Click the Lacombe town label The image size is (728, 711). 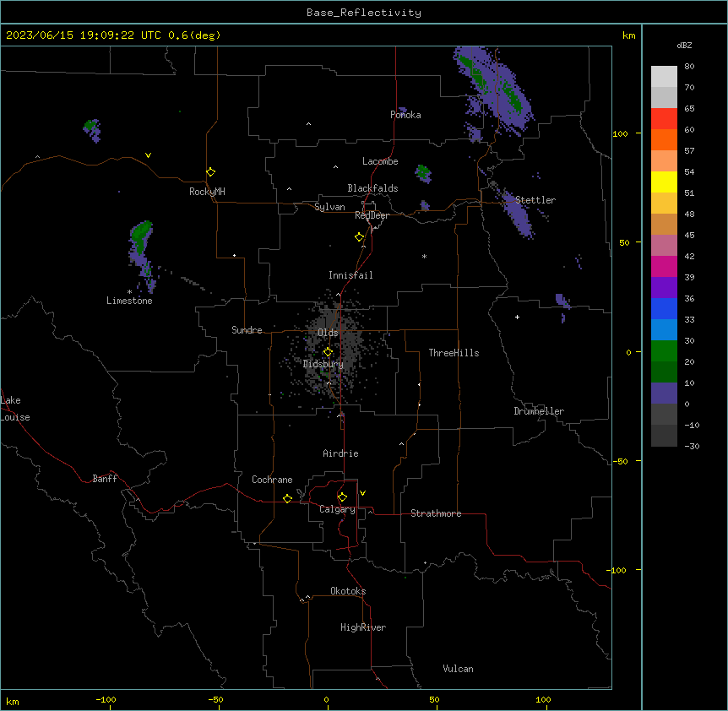(x=380, y=161)
